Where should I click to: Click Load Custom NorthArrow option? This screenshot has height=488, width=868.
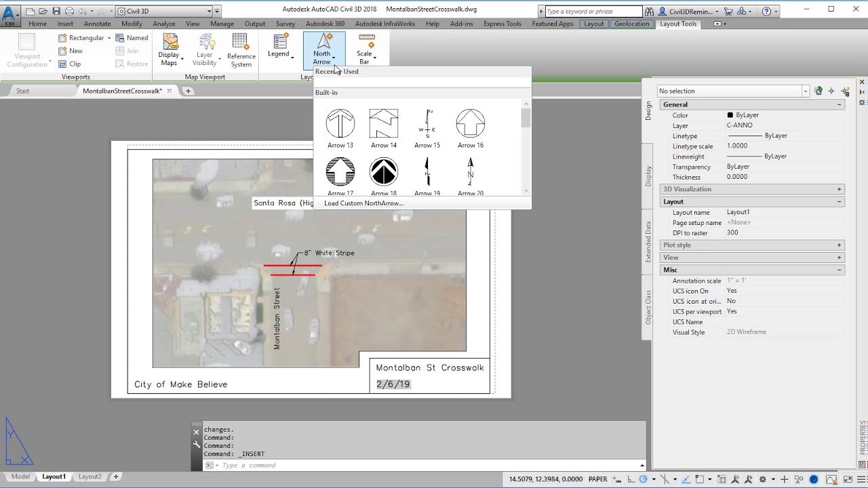tap(363, 203)
